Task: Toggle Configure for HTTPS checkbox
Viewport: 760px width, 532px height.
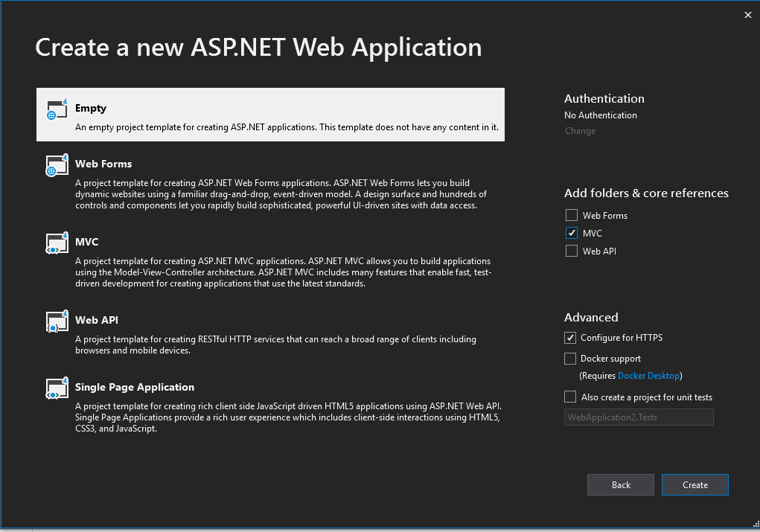Action: click(x=570, y=338)
